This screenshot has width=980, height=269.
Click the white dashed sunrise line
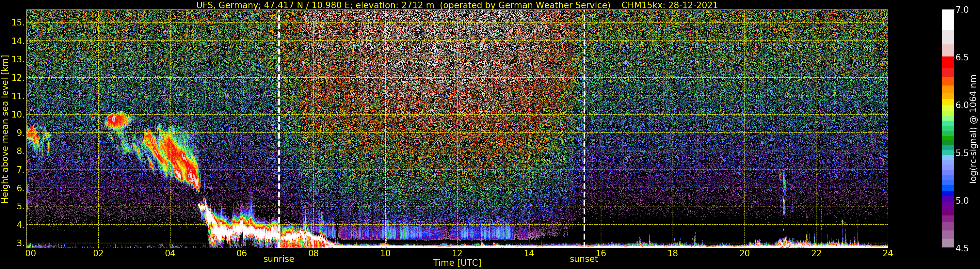pyautogui.click(x=279, y=114)
